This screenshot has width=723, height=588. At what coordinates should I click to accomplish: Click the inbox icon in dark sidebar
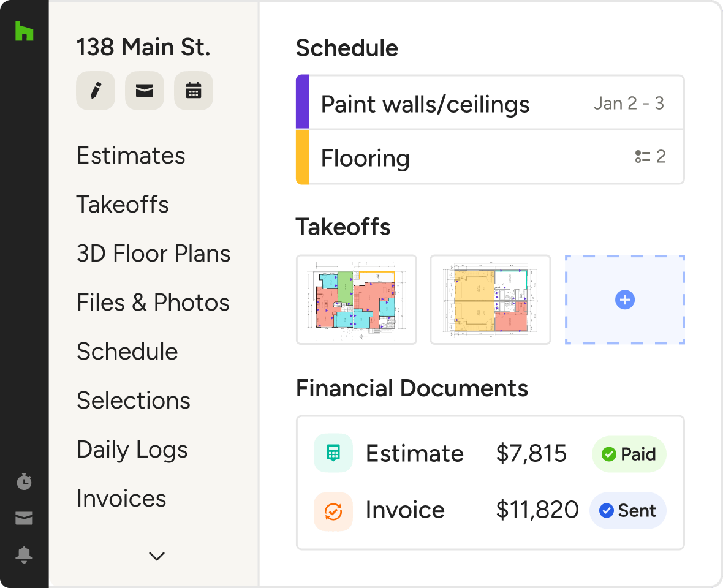(24, 519)
